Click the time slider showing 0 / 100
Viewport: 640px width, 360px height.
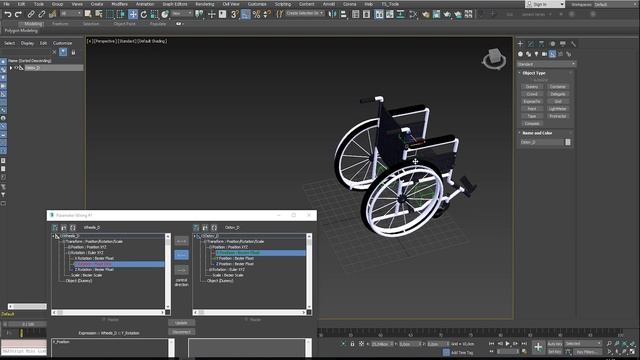[27, 324]
